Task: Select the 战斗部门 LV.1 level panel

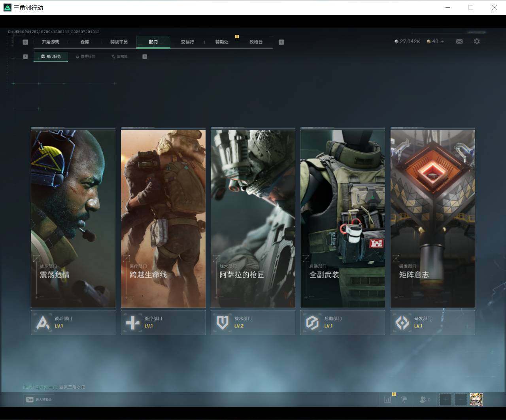Action: point(73,322)
